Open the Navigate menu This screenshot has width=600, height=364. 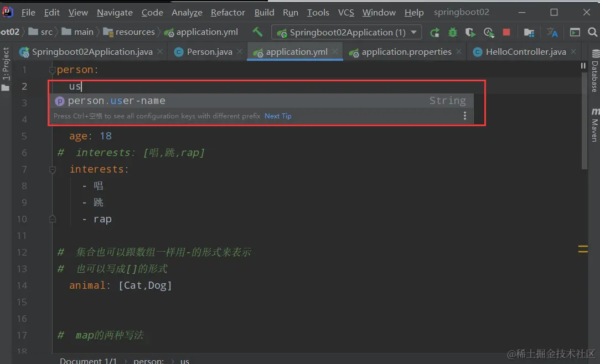[x=115, y=13]
